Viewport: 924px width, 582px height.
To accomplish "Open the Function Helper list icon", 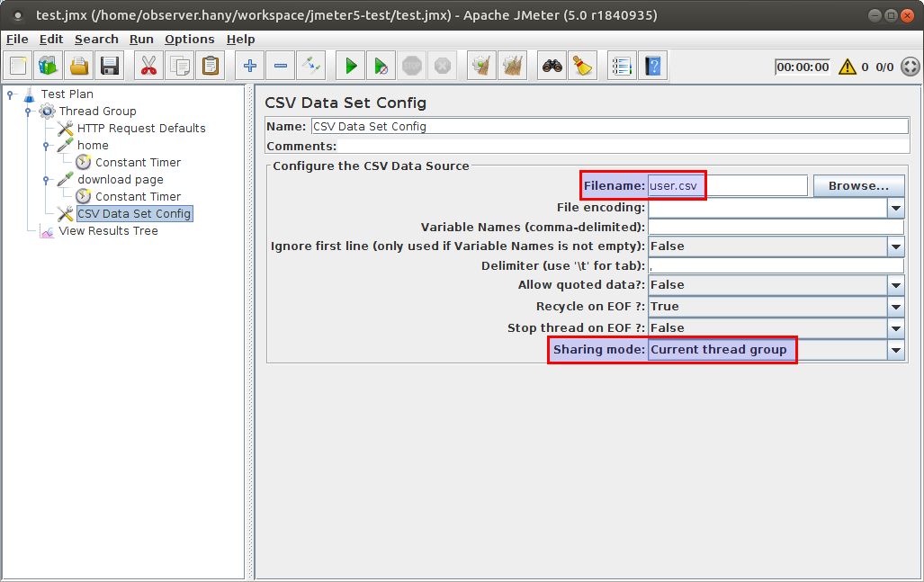I will (x=622, y=66).
